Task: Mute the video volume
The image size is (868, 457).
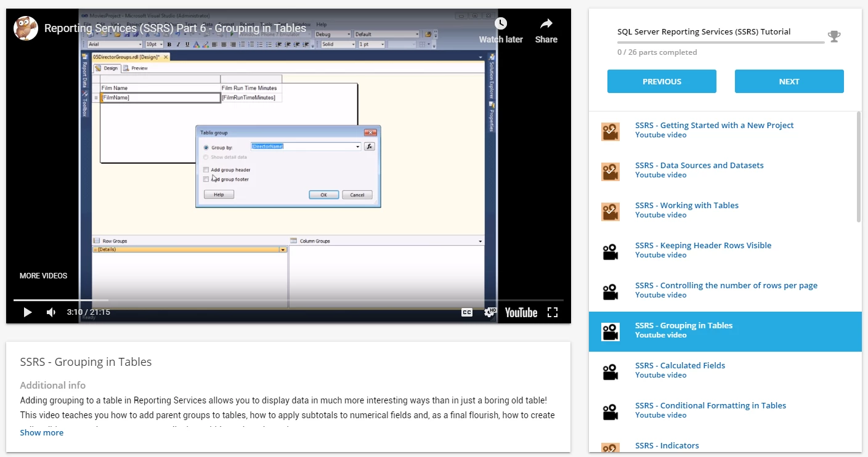Action: pos(51,312)
